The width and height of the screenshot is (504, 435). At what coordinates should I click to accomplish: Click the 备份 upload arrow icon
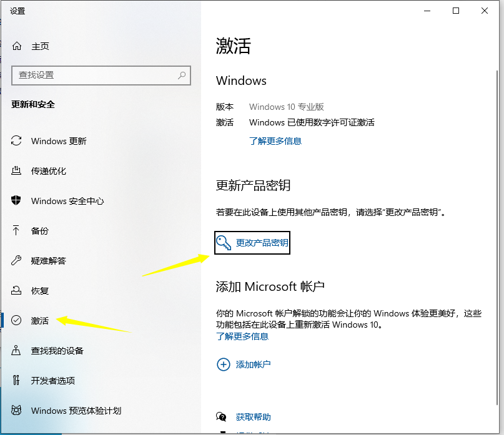click(17, 231)
